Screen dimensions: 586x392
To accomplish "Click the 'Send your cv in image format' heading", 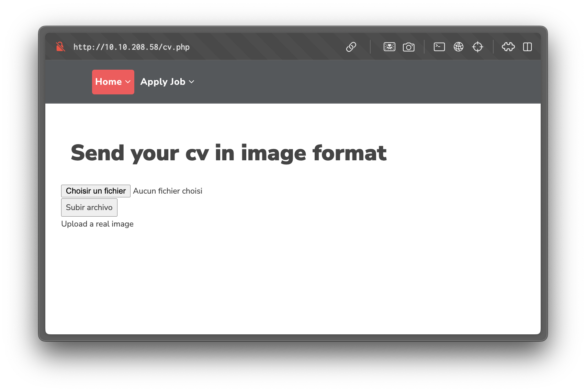I will [x=228, y=153].
